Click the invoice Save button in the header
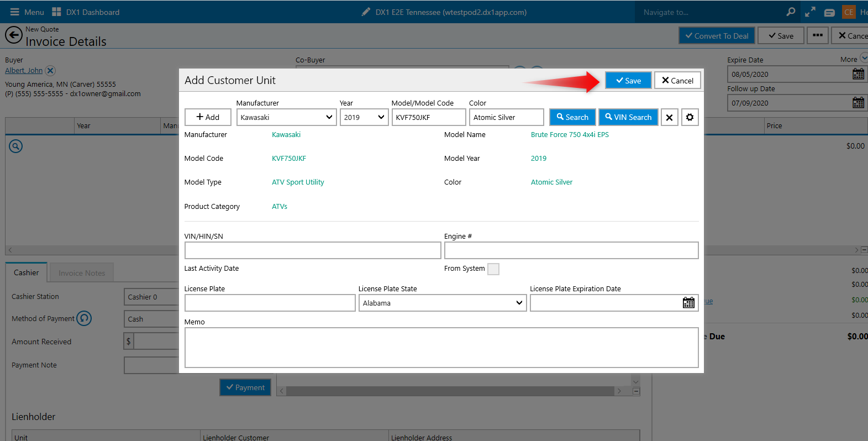 pos(781,35)
